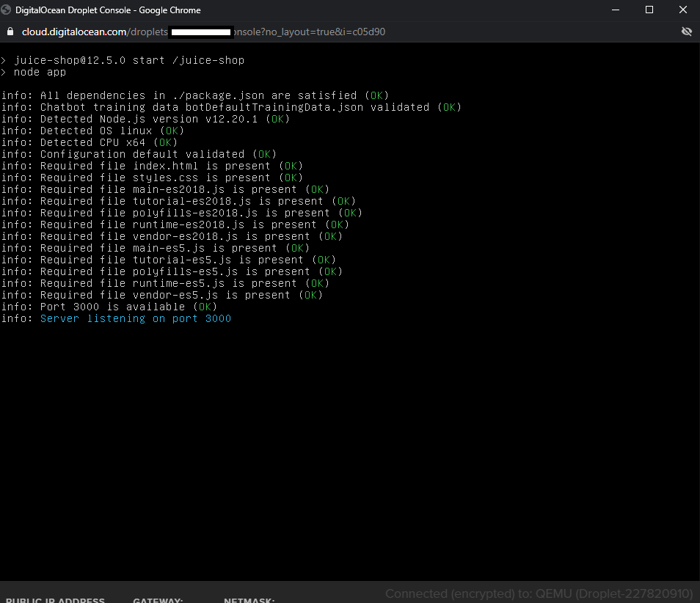Viewport: 700px width, 603px height.
Task: Click 'Required file vendor-es2018.js is present' line
Action: 172,236
